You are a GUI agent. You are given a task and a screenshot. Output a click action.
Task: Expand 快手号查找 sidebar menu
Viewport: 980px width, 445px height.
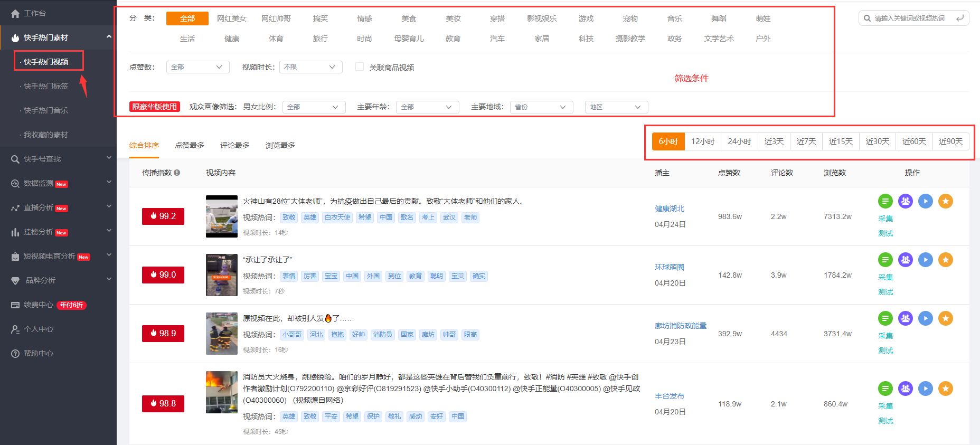pyautogui.click(x=58, y=159)
